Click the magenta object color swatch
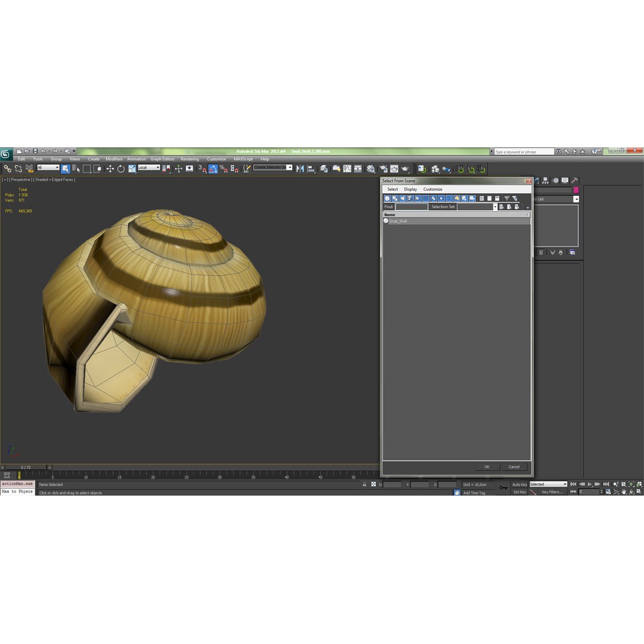Screen dimensions: 644x644 (576, 190)
